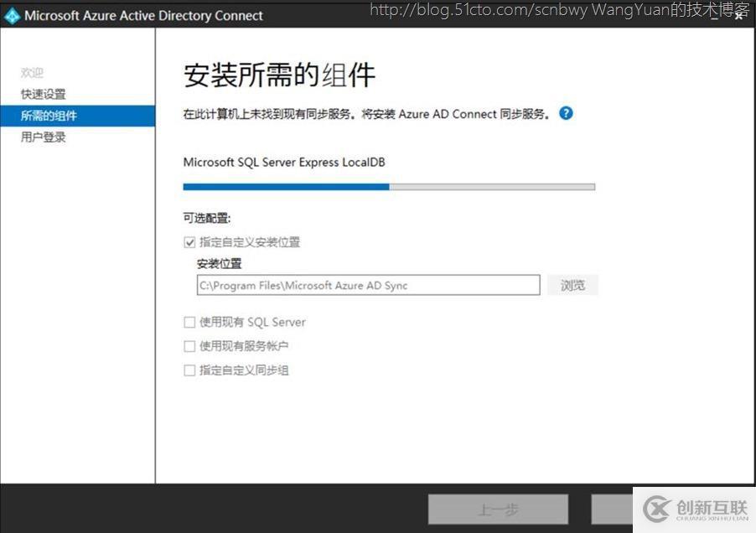This screenshot has width=756, height=533.
Task: Click the 安装所需的组件 page heading
Action: [279, 75]
